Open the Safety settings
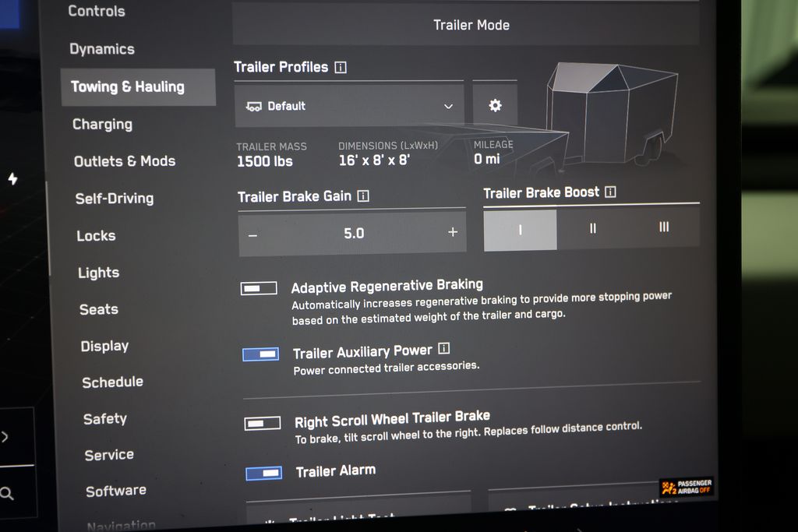 coord(105,418)
